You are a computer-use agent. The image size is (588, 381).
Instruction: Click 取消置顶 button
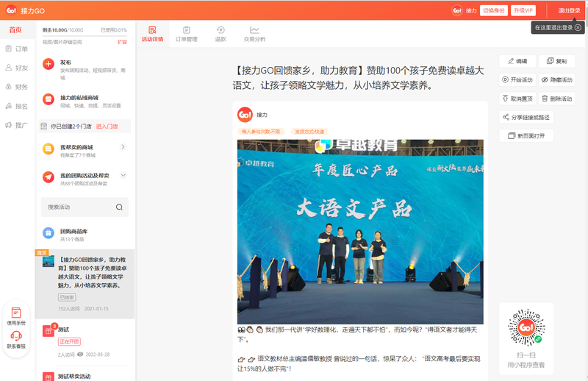(517, 99)
